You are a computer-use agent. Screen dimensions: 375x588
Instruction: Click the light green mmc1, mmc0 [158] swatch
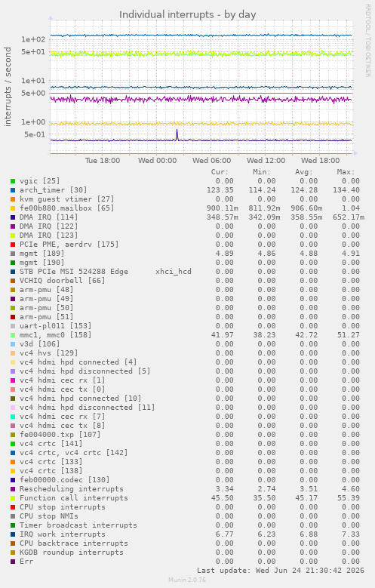pos(13,335)
